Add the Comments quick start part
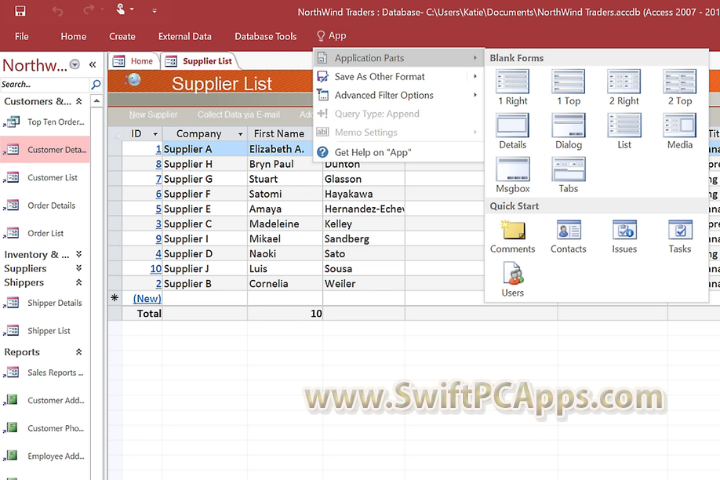Viewport: 720px width, 480px height. click(512, 237)
